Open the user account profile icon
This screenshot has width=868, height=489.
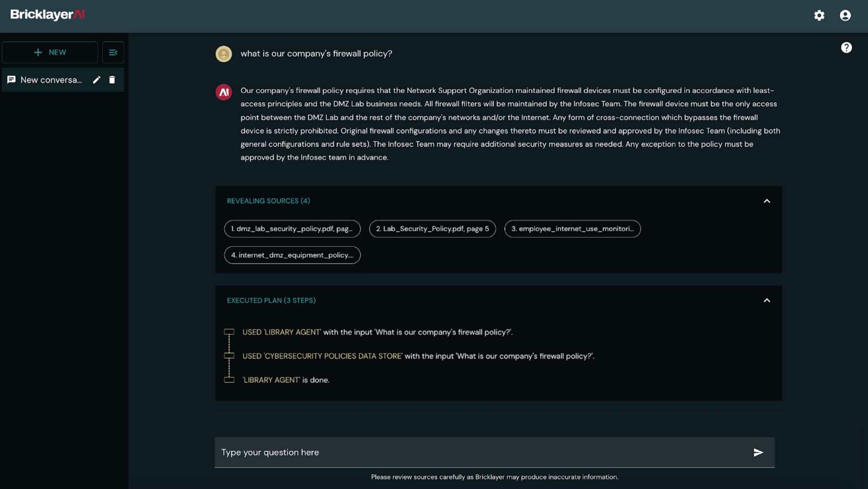(845, 15)
